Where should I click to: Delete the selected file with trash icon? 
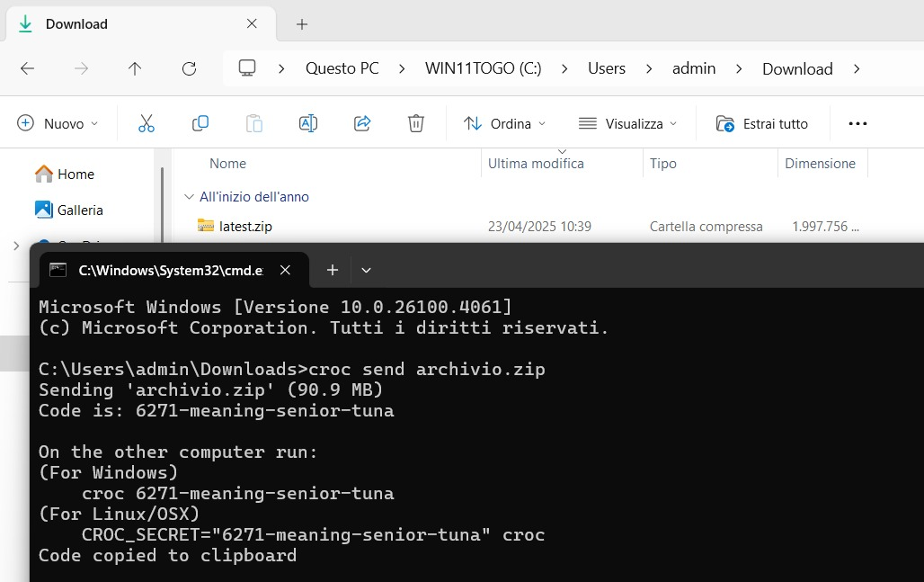click(x=416, y=123)
